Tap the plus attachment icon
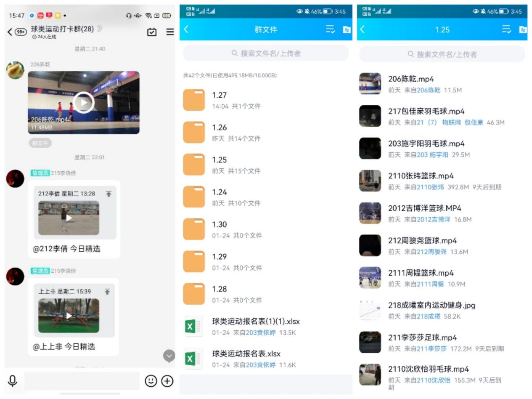The width and height of the screenshot is (532, 399). [167, 381]
